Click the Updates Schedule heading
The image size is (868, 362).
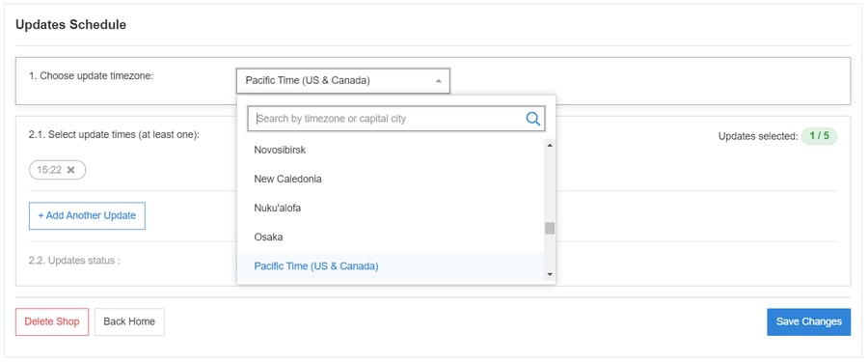coord(70,25)
